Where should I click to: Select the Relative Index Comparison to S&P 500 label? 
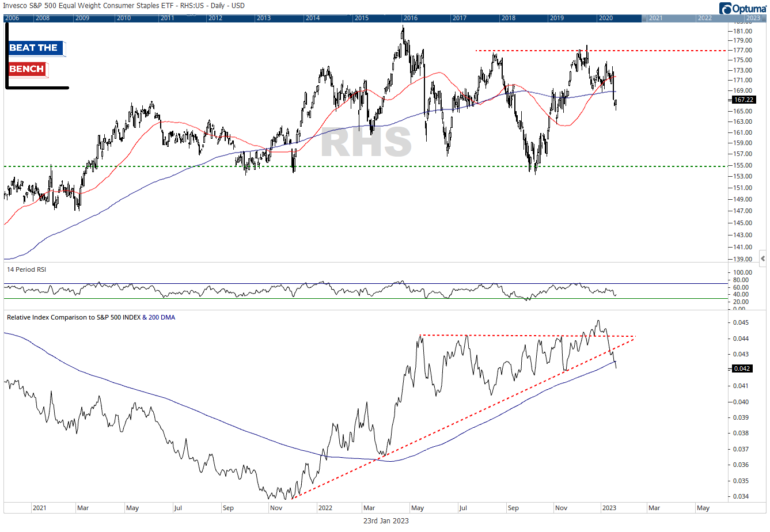click(x=73, y=317)
